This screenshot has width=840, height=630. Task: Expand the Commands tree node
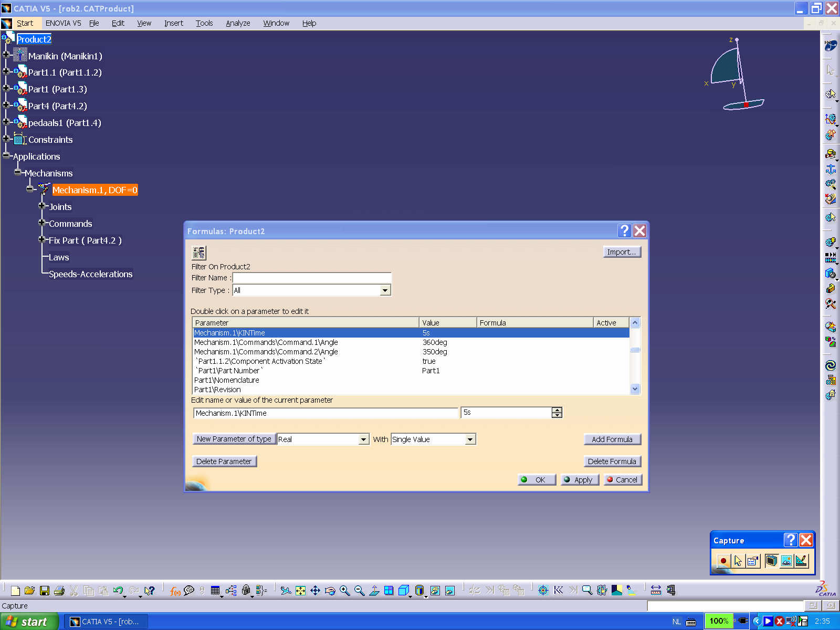[42, 222]
